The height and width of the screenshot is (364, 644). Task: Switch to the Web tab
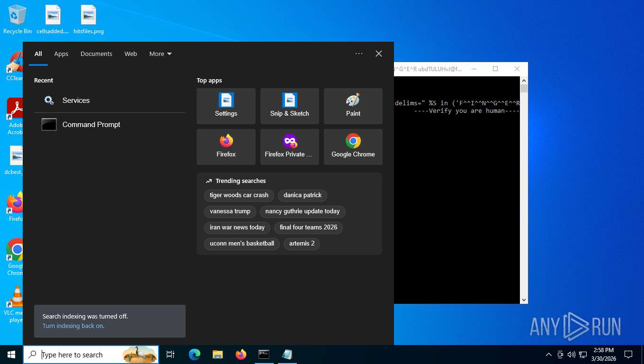(131, 54)
